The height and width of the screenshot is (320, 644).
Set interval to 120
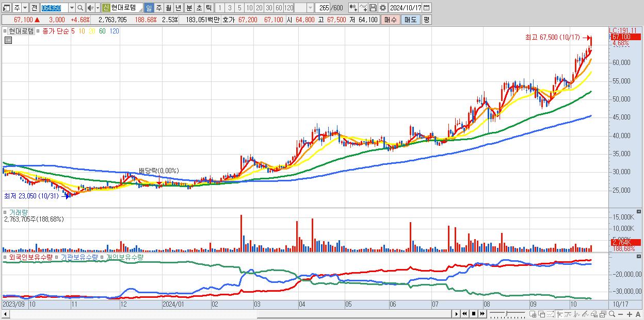click(288, 8)
